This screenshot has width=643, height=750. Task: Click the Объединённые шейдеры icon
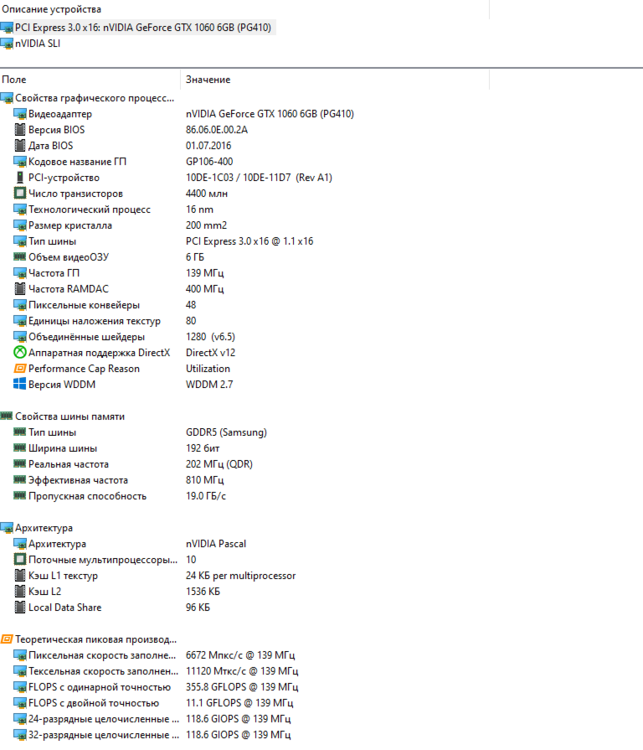[x=20, y=337]
